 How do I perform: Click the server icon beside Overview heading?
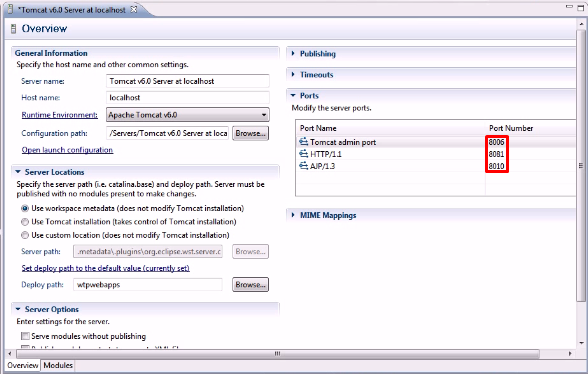(14, 29)
